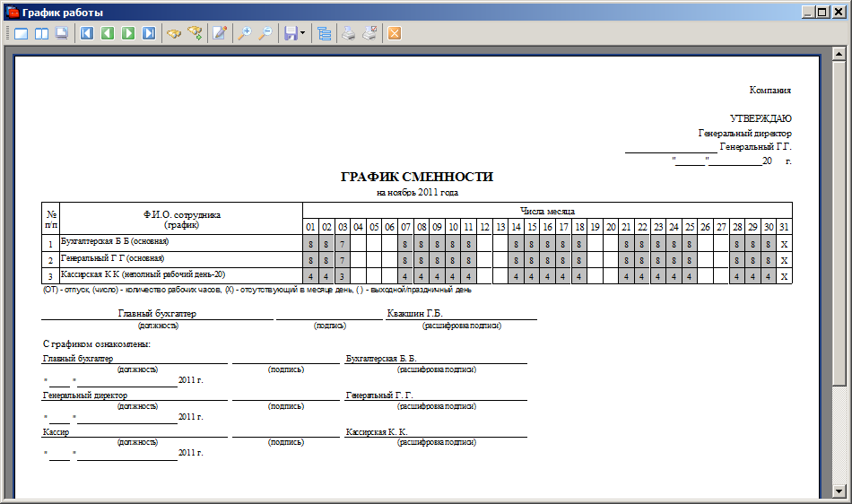852x504 pixels.
Task: Select the row 'Бухгалтерская Б Б (основная)'
Action: [417, 243]
